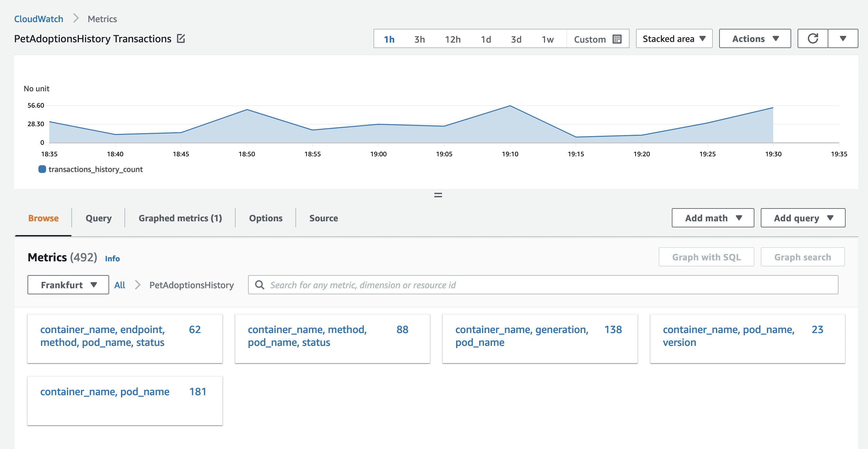Open the CloudWatch breadcrumb link
Screen dimensions: 868x449
39,19
